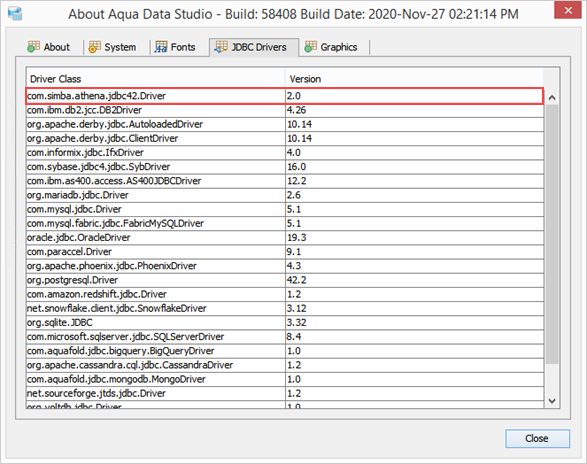587x464 pixels.
Task: Click the Fonts tab icon
Action: 161,47
